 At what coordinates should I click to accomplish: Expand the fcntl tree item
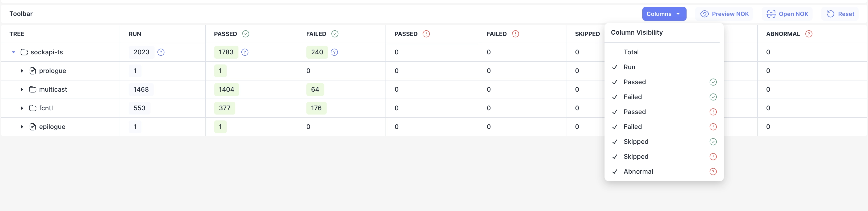pyautogui.click(x=22, y=108)
